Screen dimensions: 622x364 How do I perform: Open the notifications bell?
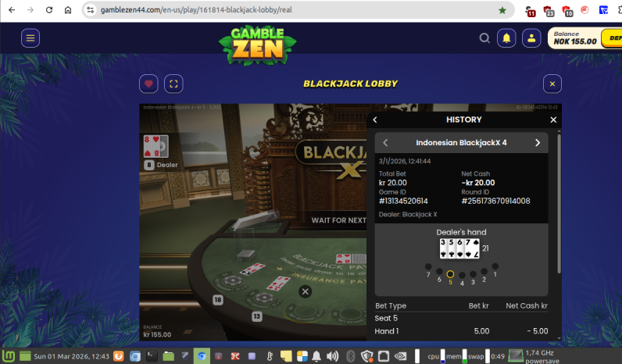point(507,38)
